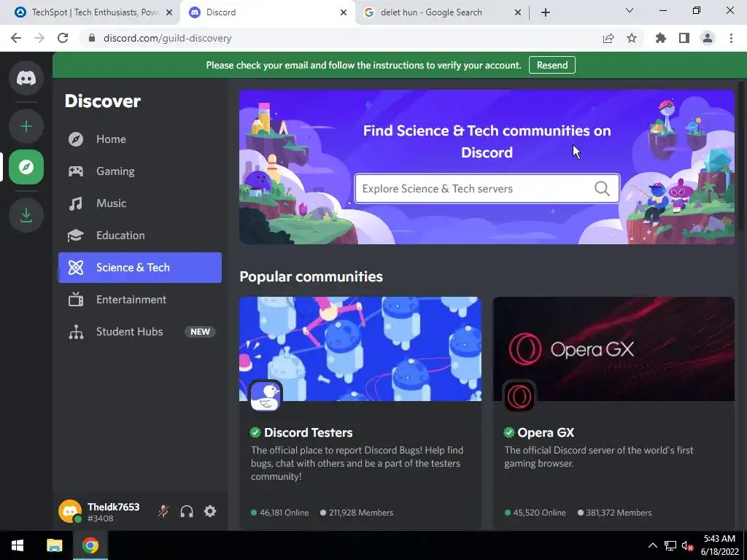The image size is (747, 560).
Task: Go back using browser back arrow
Action: coord(16,38)
